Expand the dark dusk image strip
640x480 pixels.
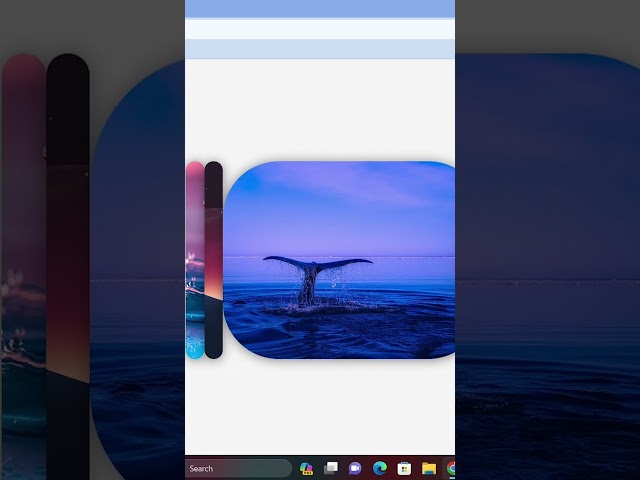click(213, 260)
